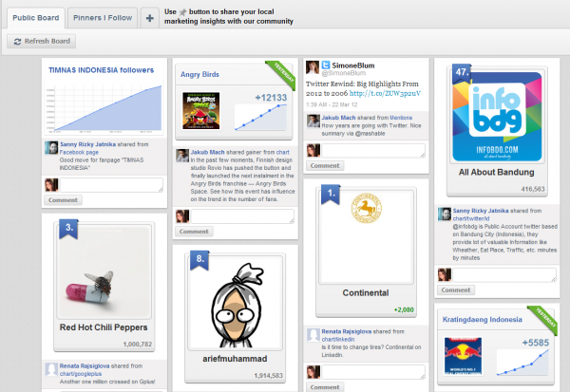View Kratingdaeng Red Bull thumbnail

point(463,356)
